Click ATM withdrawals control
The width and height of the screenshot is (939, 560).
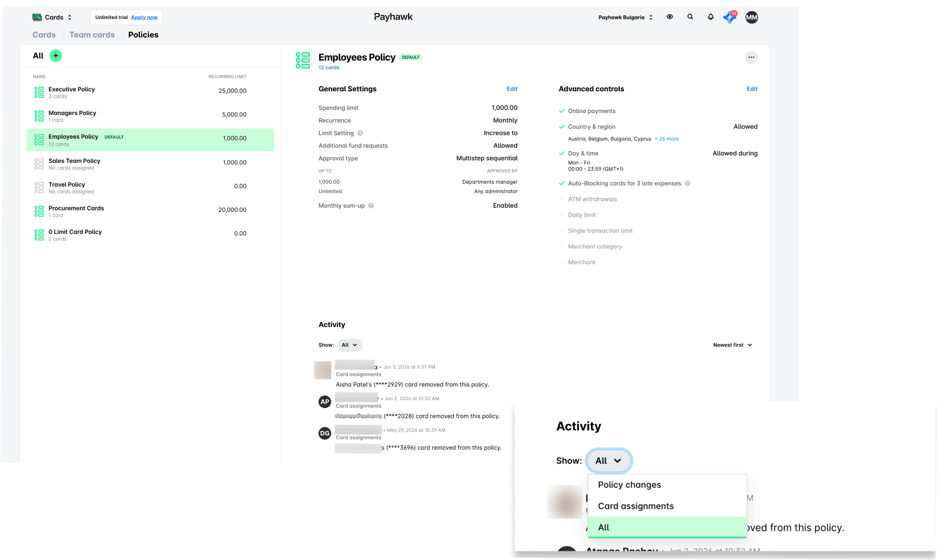click(593, 199)
